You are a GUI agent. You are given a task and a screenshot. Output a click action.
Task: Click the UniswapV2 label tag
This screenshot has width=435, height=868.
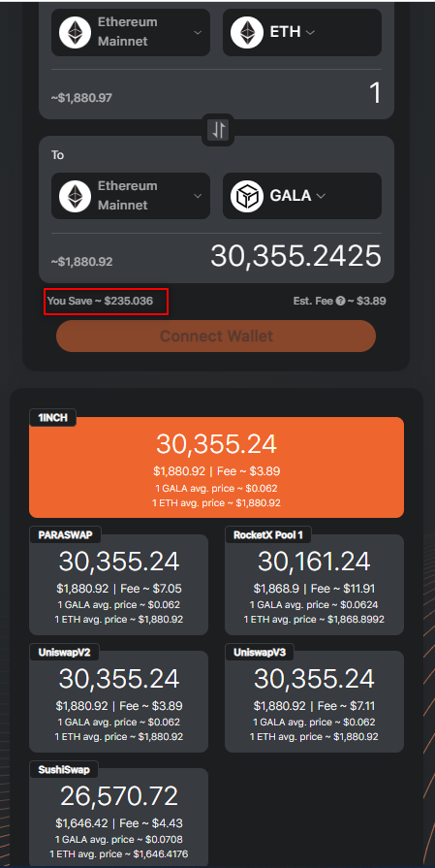click(x=64, y=653)
